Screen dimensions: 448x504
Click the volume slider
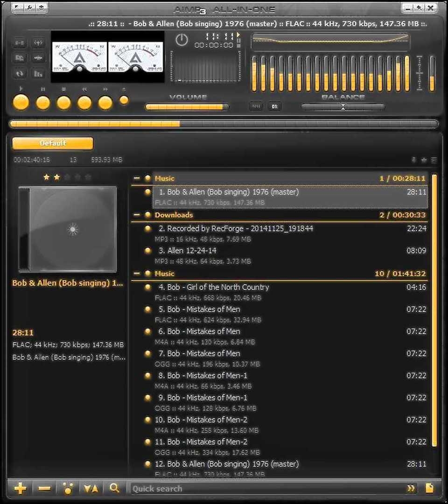pyautogui.click(x=187, y=107)
